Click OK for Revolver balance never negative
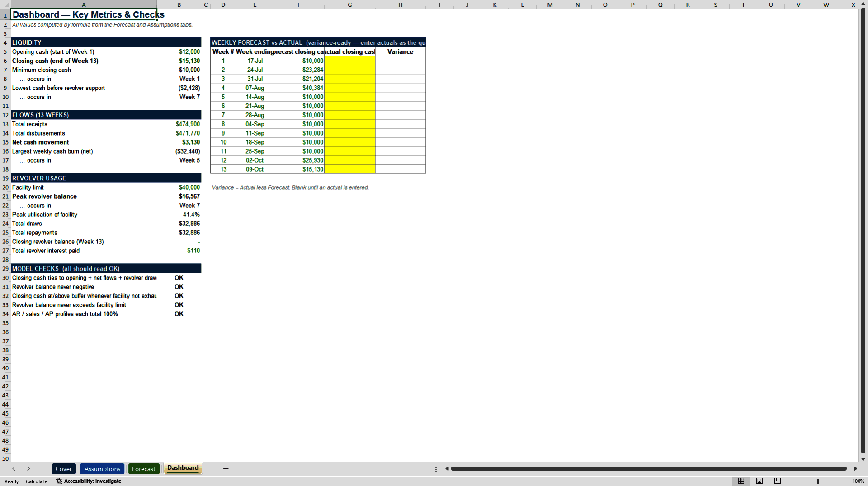The image size is (868, 486). pos(179,287)
